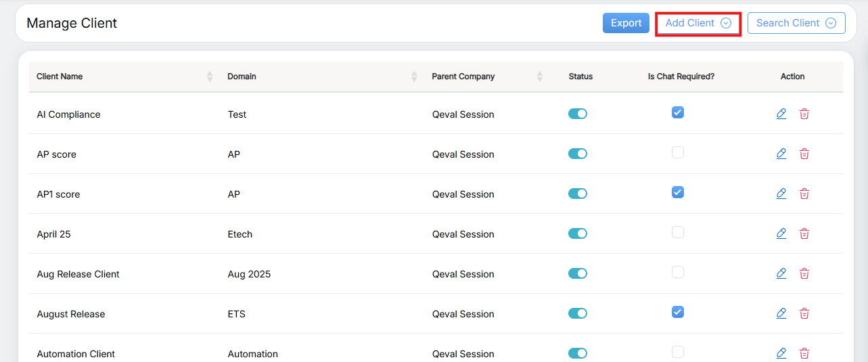
Task: Expand the Search Client panel
Action: tap(796, 23)
